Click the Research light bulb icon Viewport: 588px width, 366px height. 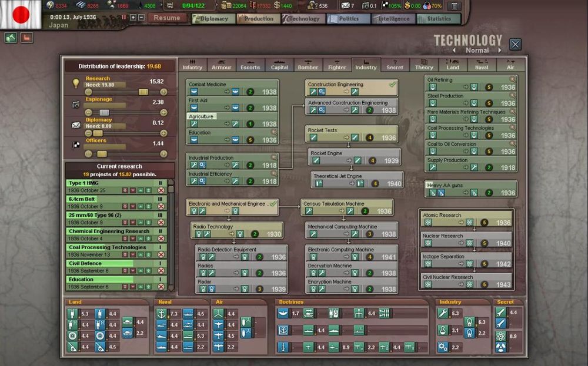pyautogui.click(x=76, y=83)
